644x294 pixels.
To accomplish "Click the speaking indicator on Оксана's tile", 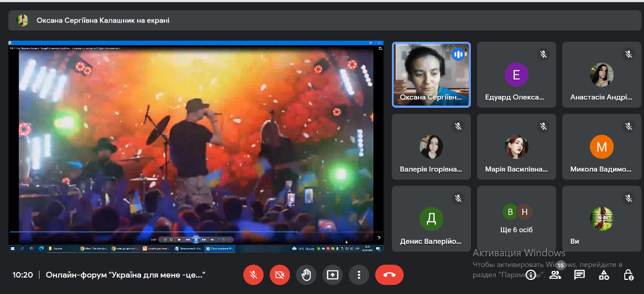I will 458,54.
